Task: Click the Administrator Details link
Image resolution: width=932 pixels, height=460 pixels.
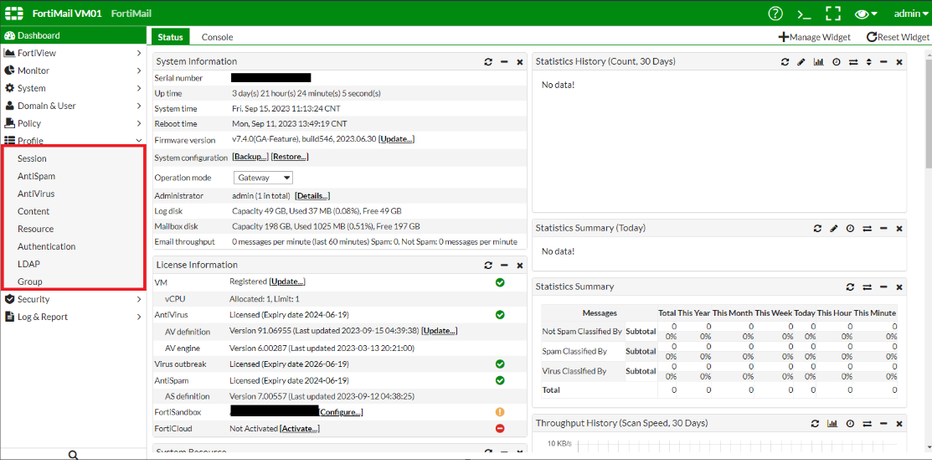Action: [x=312, y=196]
